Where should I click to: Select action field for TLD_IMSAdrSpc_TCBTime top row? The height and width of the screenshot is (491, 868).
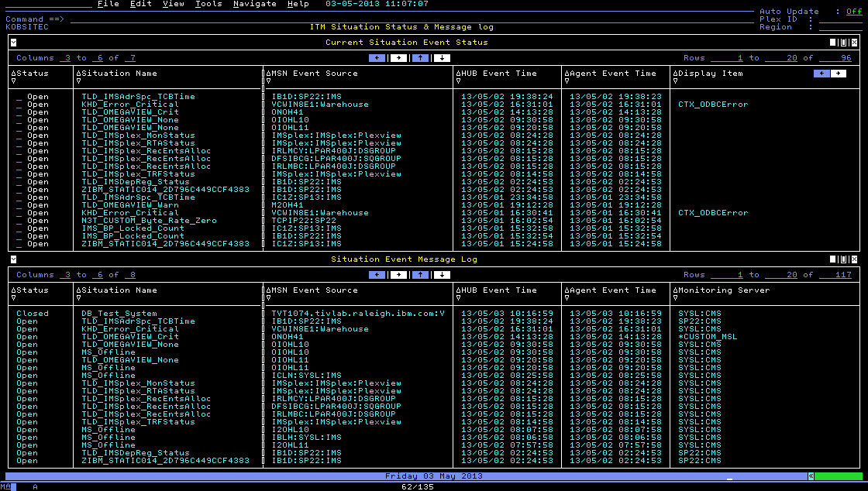[x=19, y=97]
